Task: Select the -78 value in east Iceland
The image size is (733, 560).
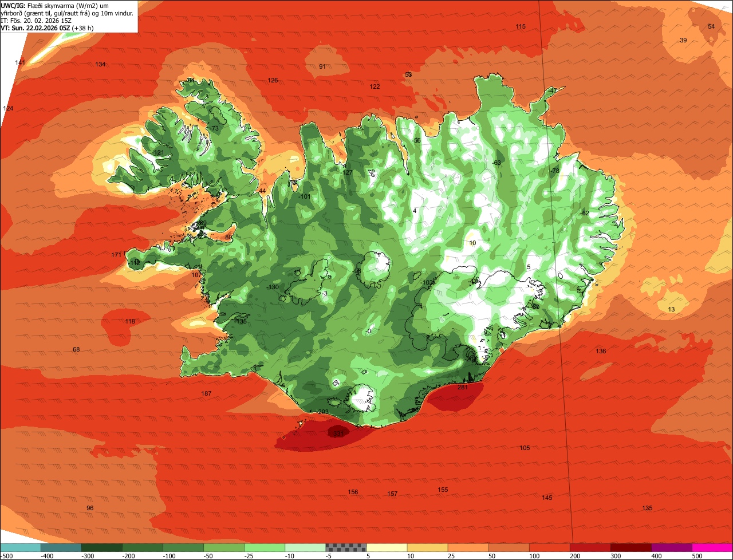Action: tap(554, 171)
